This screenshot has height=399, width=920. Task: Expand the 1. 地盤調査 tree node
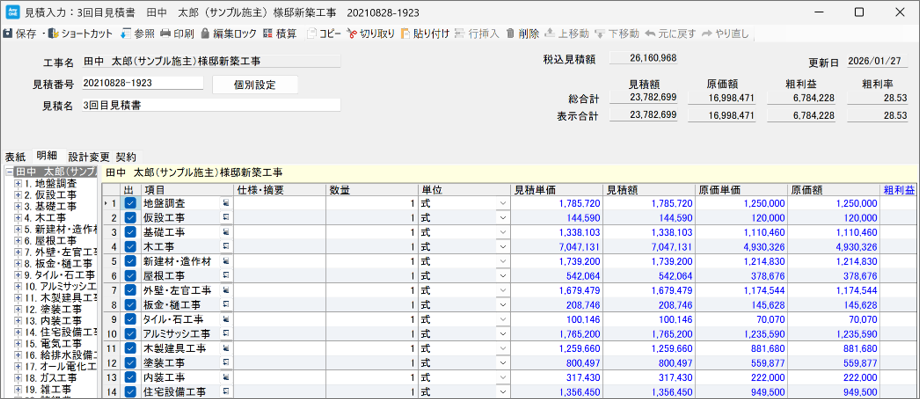click(18, 184)
